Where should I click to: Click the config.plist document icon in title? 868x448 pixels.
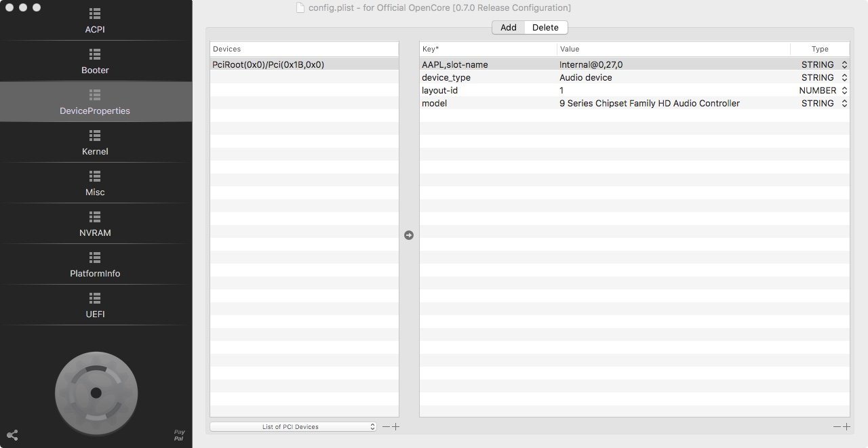point(300,8)
